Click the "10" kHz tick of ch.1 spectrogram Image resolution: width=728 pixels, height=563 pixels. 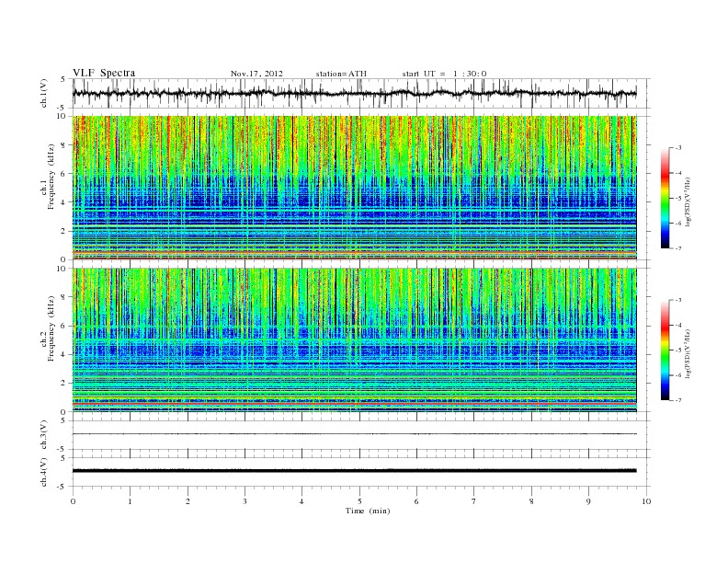[63, 116]
